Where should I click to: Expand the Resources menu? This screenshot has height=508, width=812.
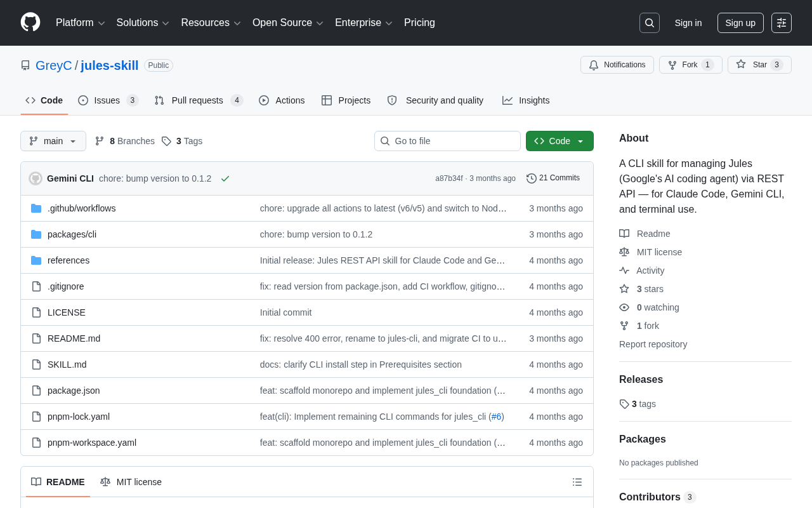(x=211, y=23)
